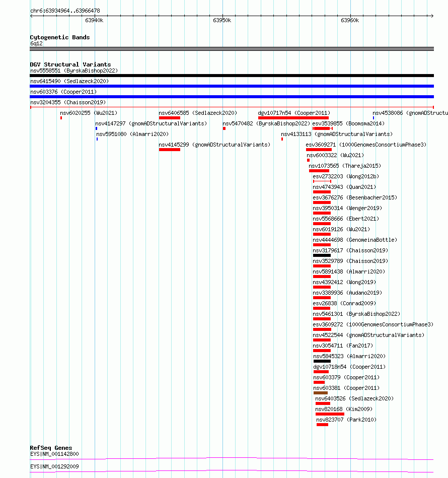This screenshot has height=478, width=448.
Task: Click nsv1073565 (Thareja2015) label
Action: click(345, 166)
